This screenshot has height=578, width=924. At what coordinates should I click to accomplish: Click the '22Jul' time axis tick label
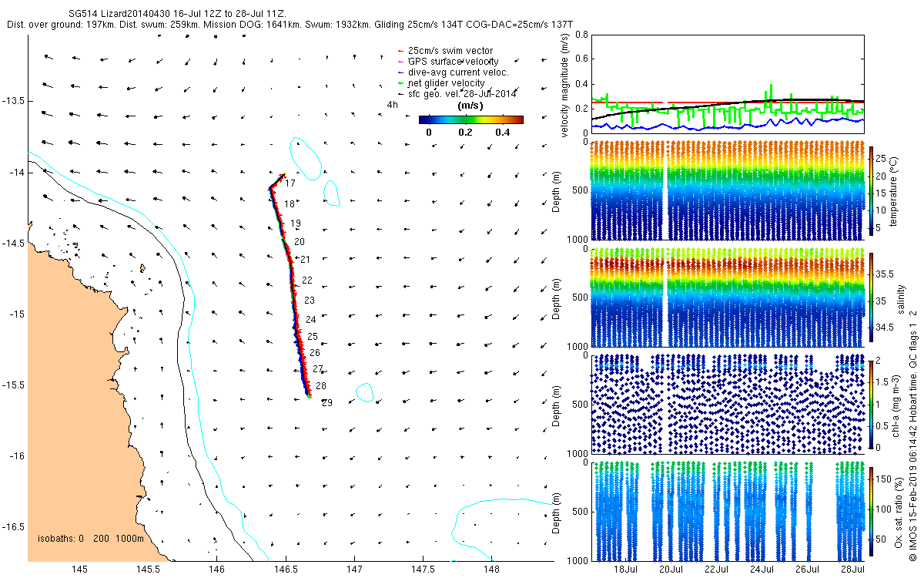716,570
